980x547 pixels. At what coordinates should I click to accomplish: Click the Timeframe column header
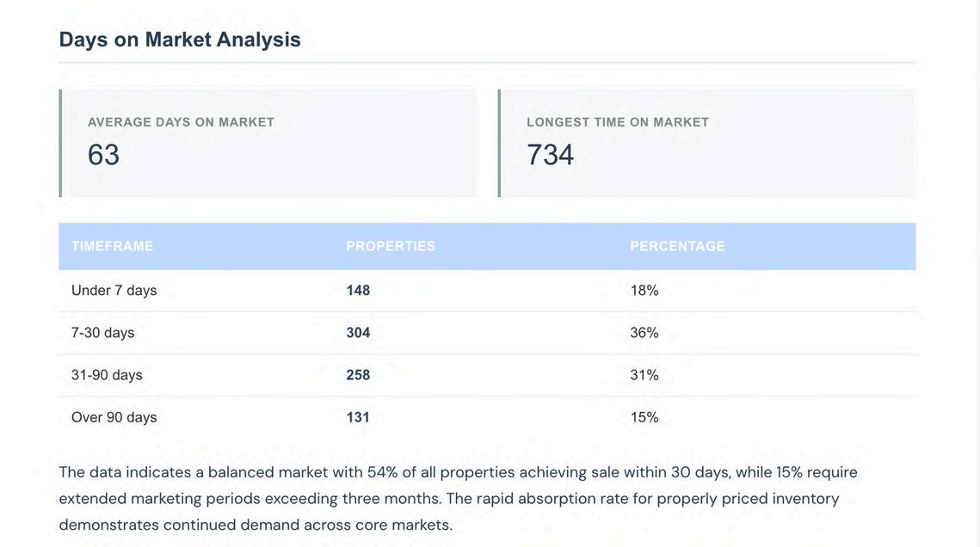coord(113,246)
